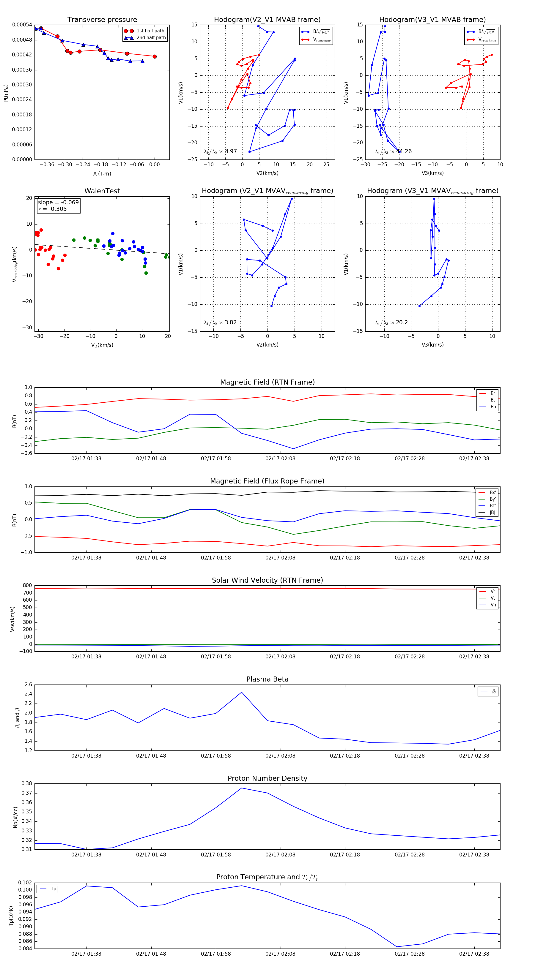Click 'A (T·m)' axis label
This screenshot has width=535, height=980.
coord(102,174)
